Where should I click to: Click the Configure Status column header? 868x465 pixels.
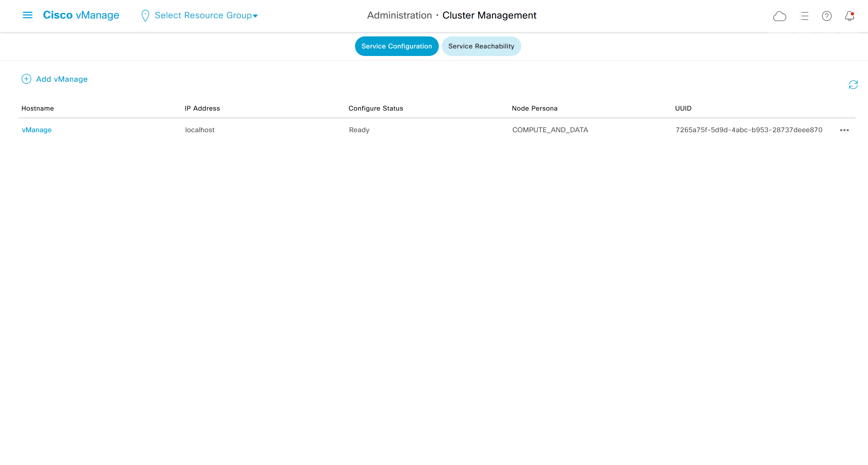376,109
